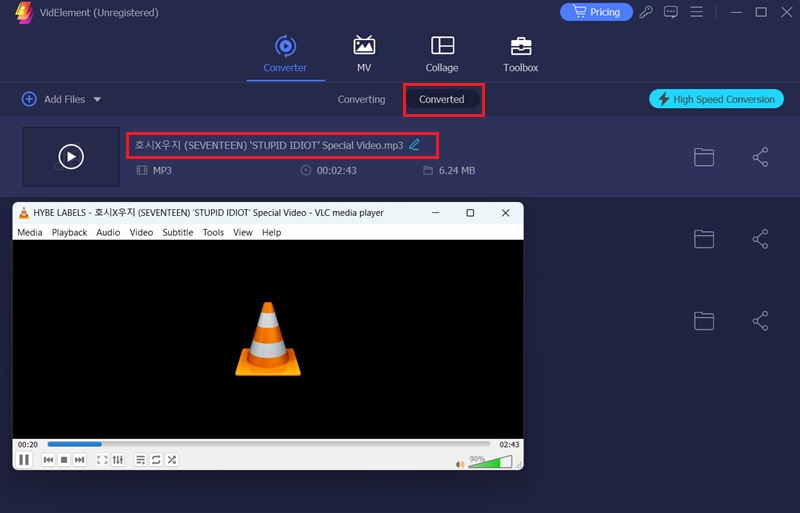Open VLC Audio menu
This screenshot has width=800, height=513.
coord(108,232)
